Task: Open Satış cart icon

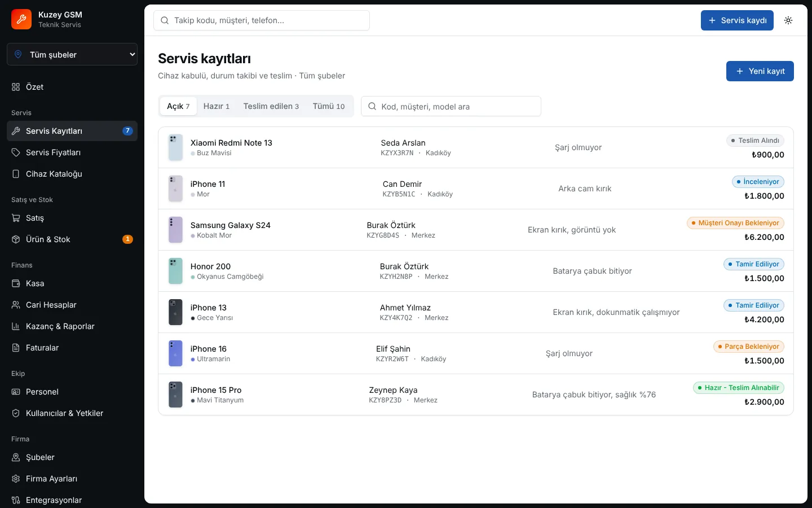Action: pyautogui.click(x=16, y=218)
